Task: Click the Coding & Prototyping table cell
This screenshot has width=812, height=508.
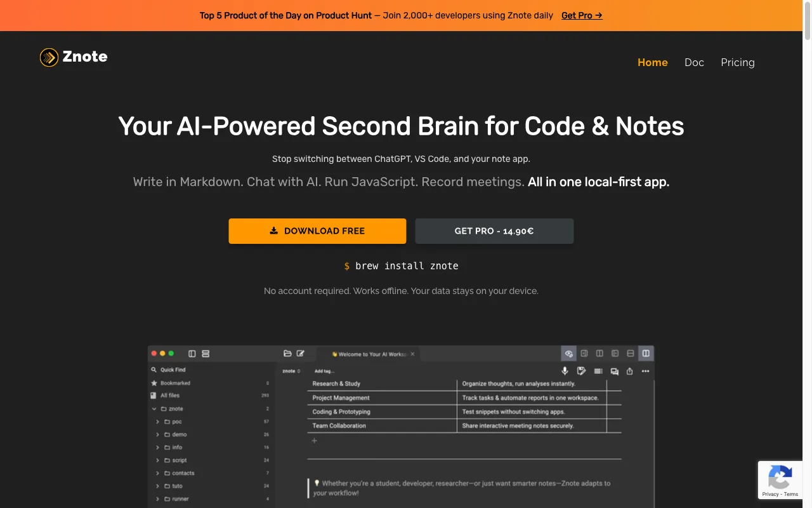Action: point(382,411)
